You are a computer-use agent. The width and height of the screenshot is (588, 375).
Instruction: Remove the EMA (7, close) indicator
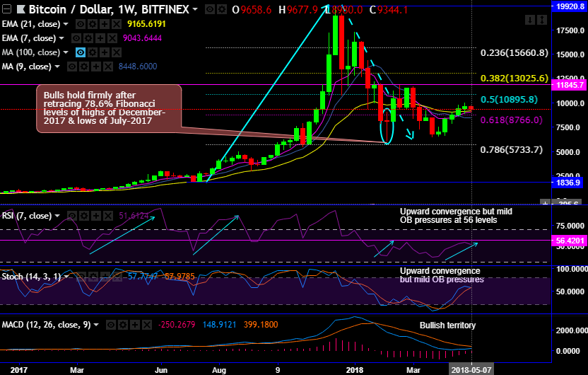(x=112, y=38)
